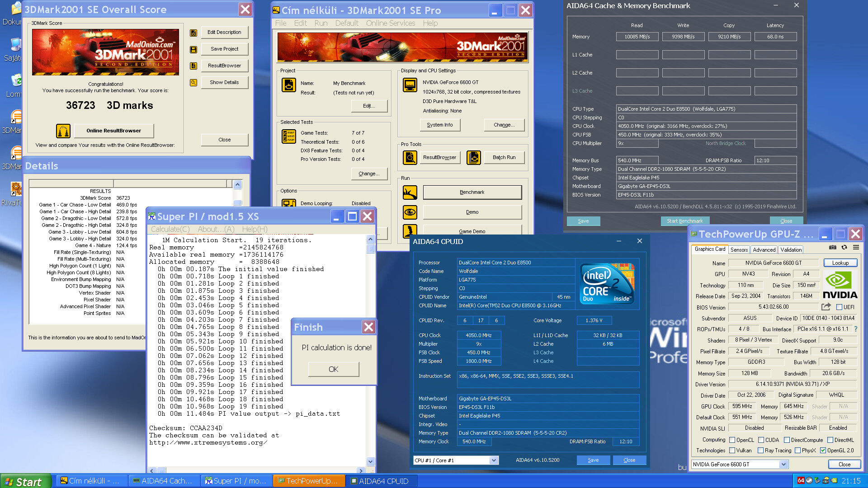Toggle the PhysX checkbox
868x488 pixels.
click(797, 450)
